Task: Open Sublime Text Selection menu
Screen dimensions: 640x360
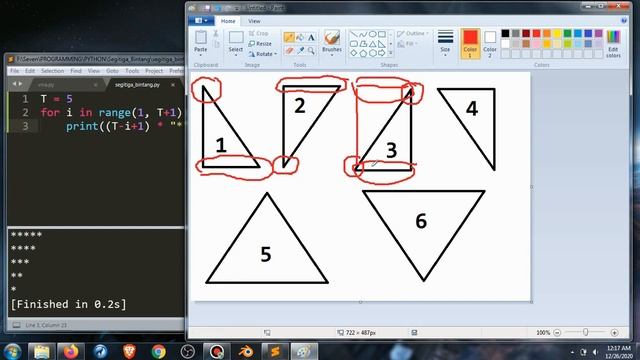Action: click(52, 71)
